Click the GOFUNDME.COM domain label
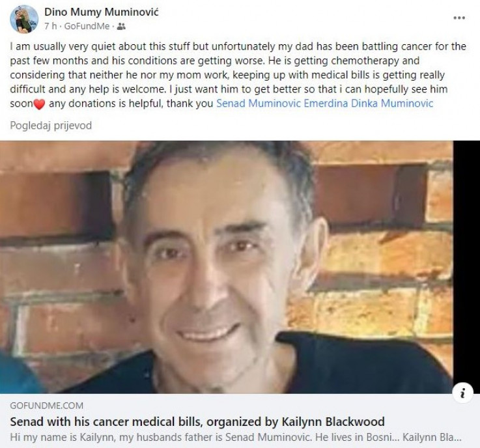The height and width of the screenshot is (448, 480). coord(46,406)
